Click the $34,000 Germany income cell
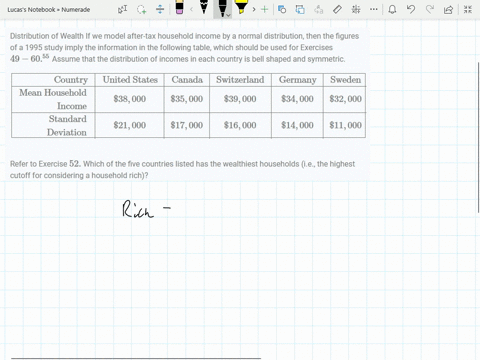This screenshot has width=480, height=360. [x=297, y=99]
